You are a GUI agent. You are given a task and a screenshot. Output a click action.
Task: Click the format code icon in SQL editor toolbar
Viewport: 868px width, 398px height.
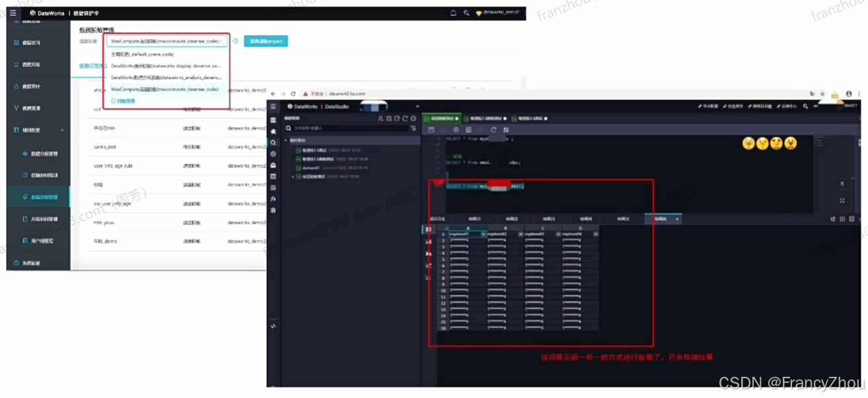[506, 130]
